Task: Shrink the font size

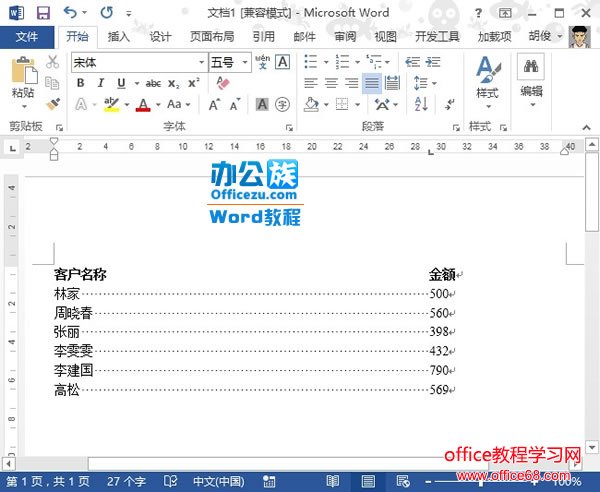Action: 235,104
